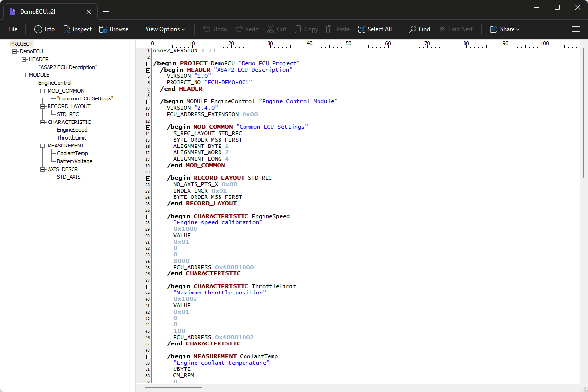Collapse the RECORD_LAYOUT tree expander
Screen dimensions: 588x392
[42, 106]
